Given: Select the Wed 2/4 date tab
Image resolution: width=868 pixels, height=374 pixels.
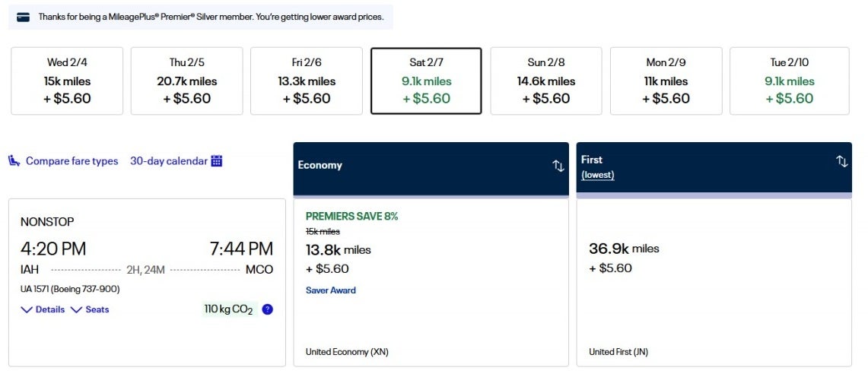Looking at the screenshot, I should coord(67,81).
